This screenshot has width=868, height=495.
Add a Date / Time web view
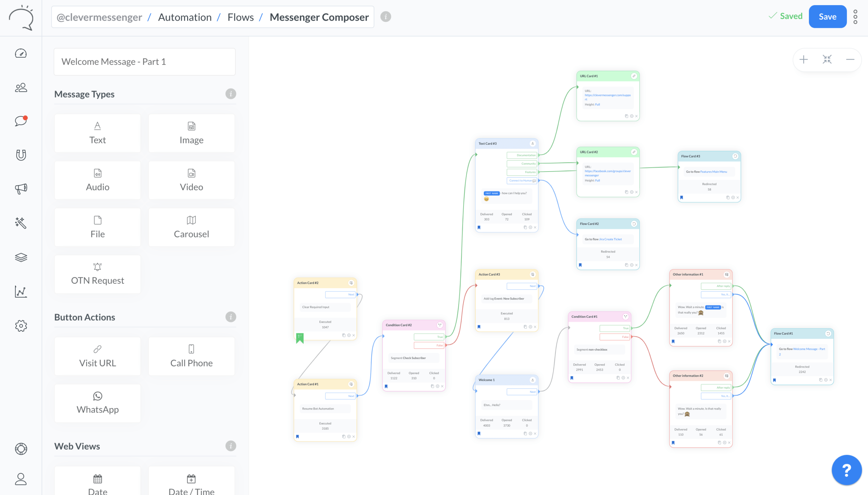point(192,481)
